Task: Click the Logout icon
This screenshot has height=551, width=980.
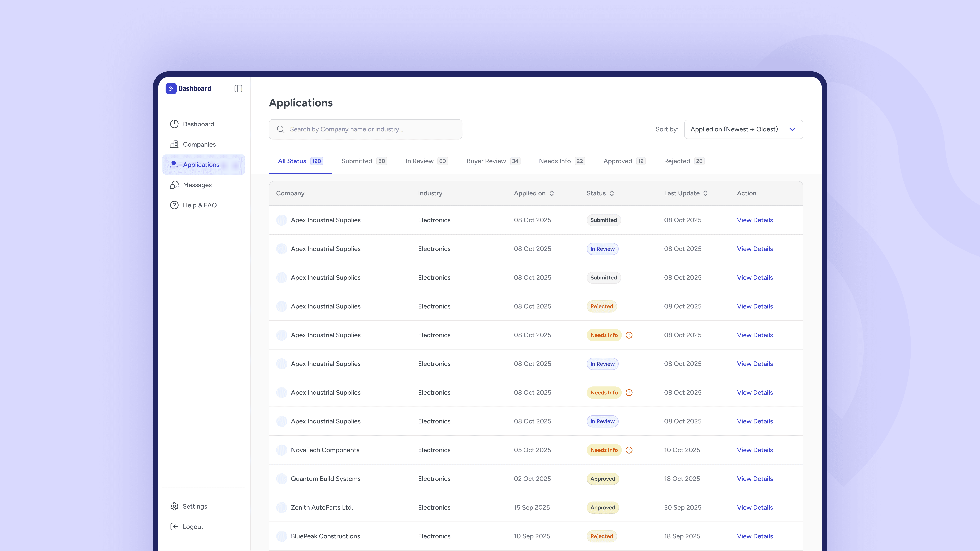Action: tap(174, 527)
